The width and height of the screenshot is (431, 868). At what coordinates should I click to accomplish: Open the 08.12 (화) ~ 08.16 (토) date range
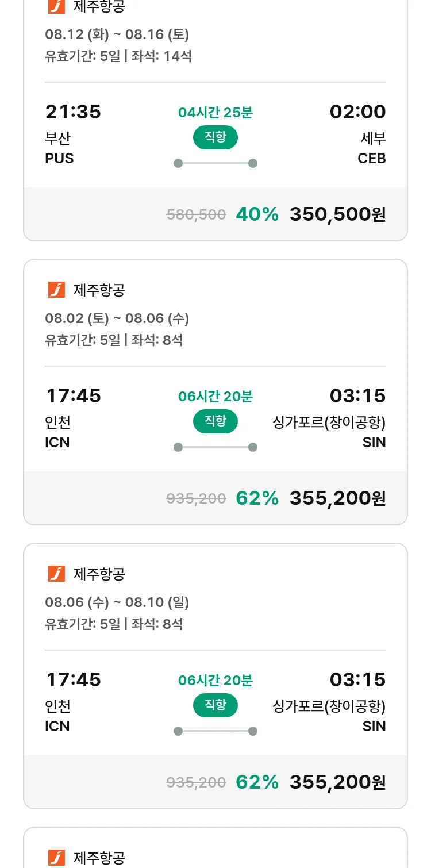pos(117,34)
